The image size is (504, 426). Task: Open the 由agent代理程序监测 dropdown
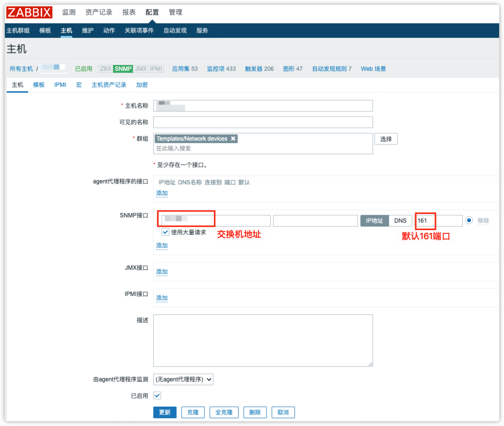183,379
